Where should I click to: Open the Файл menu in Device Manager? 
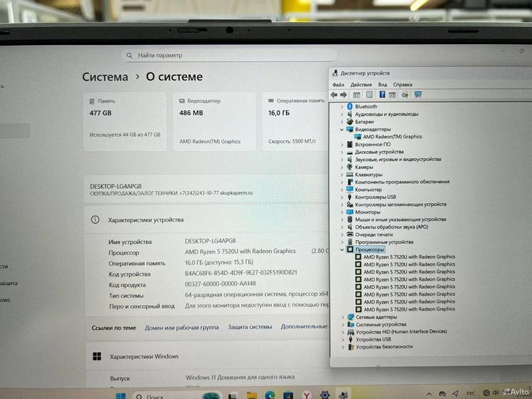pyautogui.click(x=338, y=84)
